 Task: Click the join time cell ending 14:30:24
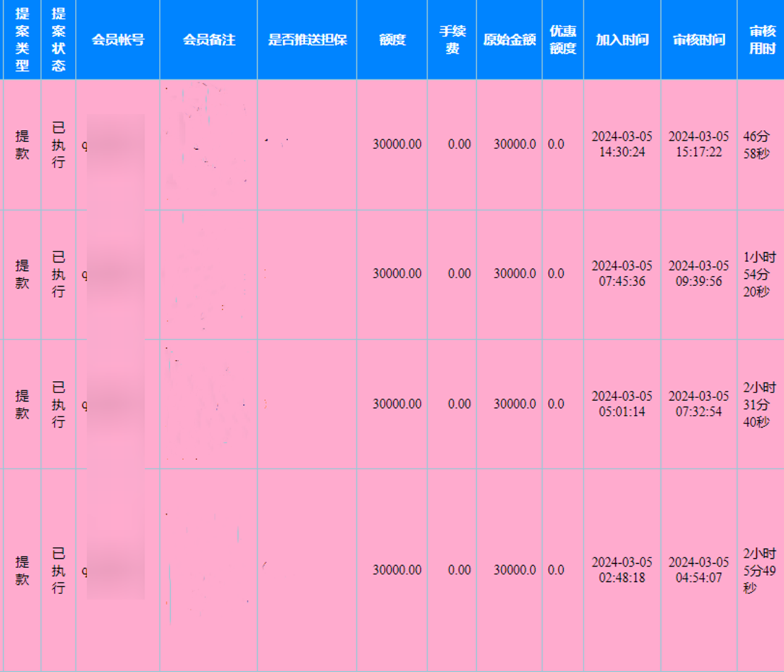622,144
